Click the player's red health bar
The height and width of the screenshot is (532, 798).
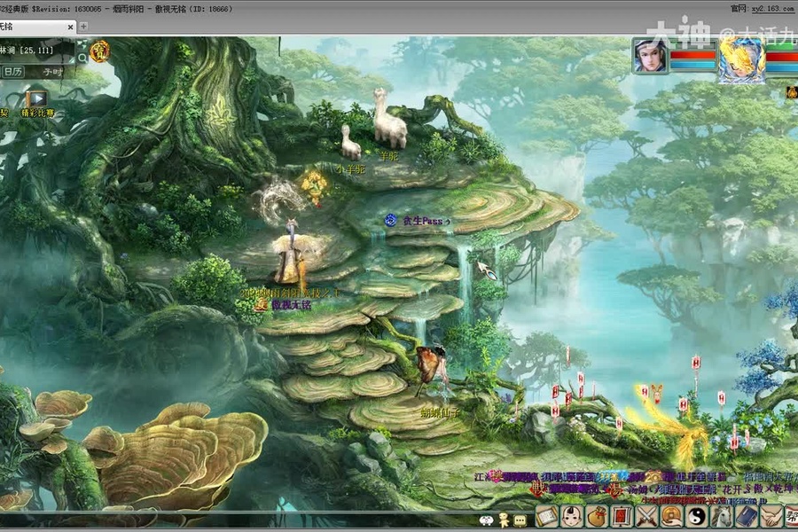point(692,54)
